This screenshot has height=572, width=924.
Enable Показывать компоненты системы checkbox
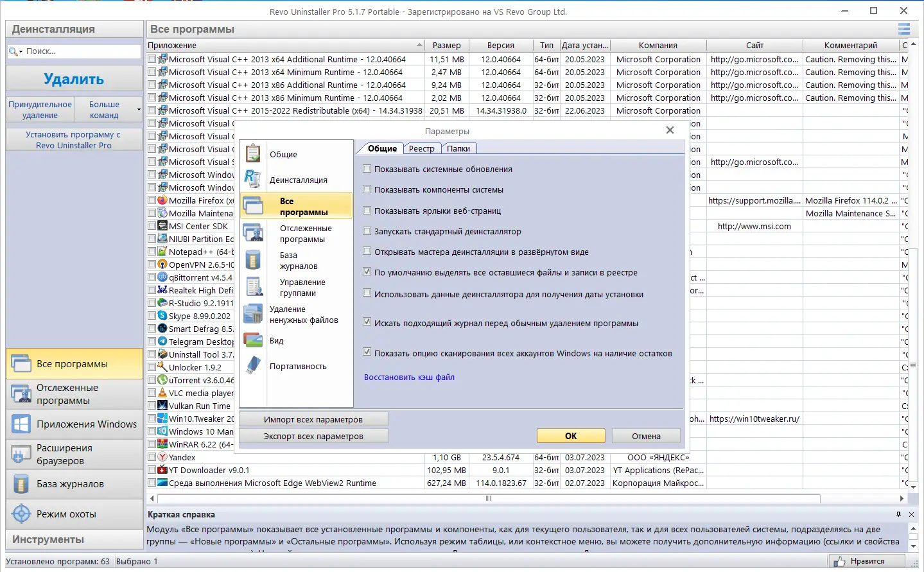pyautogui.click(x=367, y=189)
